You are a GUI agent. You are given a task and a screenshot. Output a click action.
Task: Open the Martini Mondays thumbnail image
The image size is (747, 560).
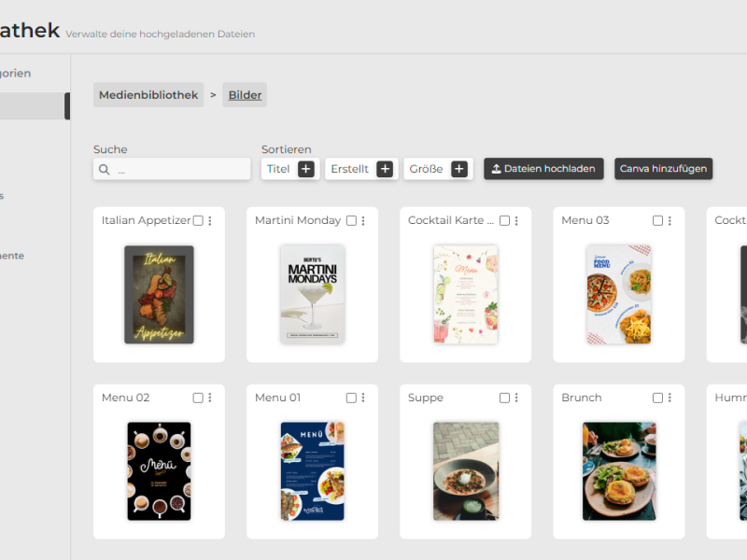click(x=312, y=294)
